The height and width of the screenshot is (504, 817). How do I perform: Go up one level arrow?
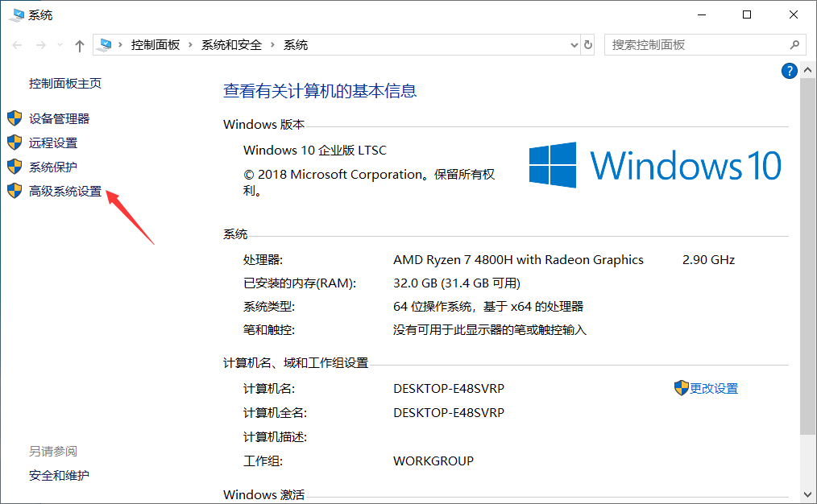click(80, 45)
